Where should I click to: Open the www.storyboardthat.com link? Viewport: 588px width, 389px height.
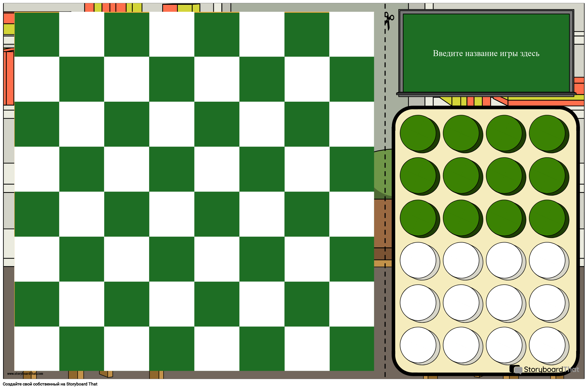tap(25, 373)
